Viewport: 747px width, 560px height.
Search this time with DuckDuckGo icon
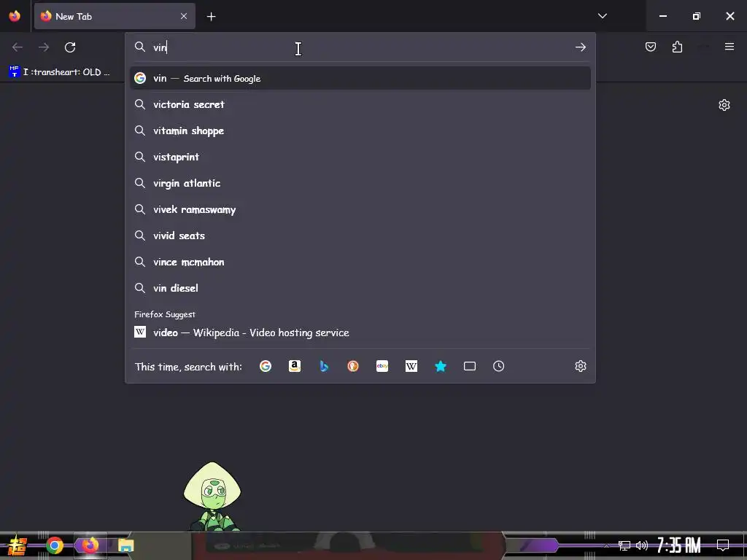coord(353,366)
